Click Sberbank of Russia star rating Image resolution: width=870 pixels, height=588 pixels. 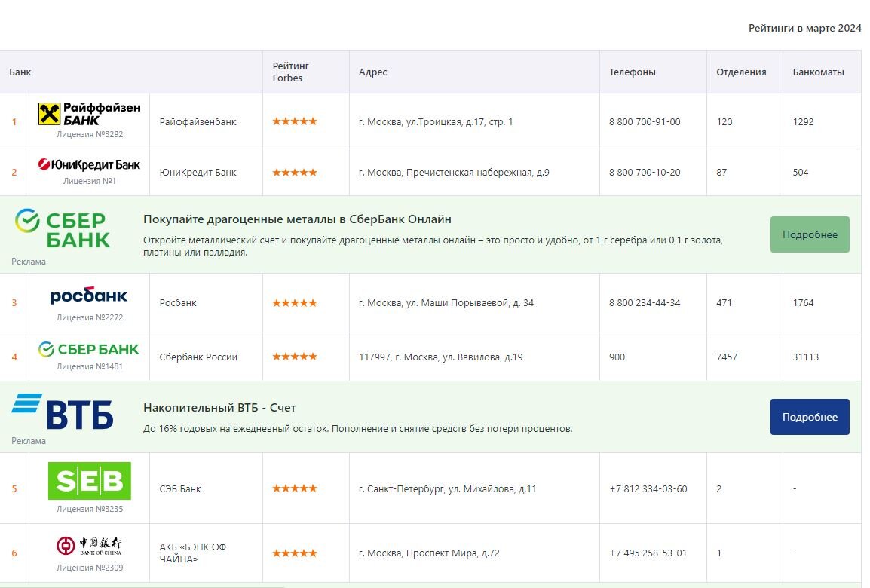click(x=295, y=357)
